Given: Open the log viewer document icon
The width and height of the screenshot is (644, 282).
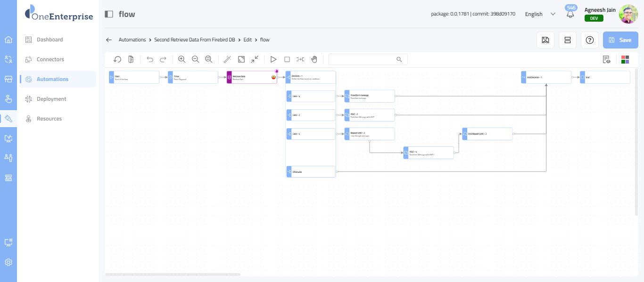Looking at the screenshot, I should click(606, 59).
